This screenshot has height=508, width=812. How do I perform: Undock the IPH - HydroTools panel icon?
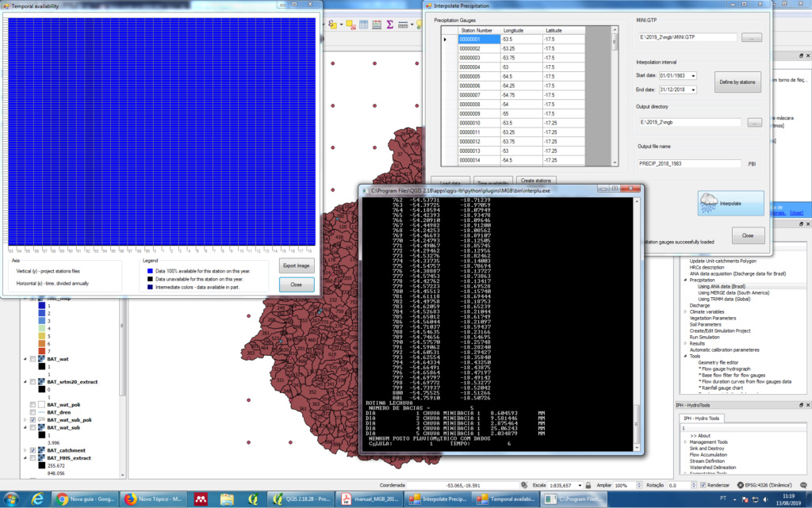tap(801, 405)
